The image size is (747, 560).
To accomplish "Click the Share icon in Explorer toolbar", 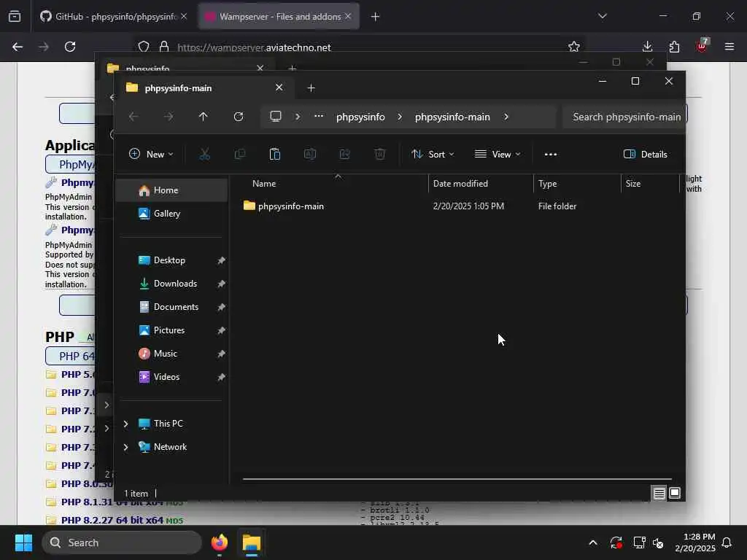I will click(345, 155).
